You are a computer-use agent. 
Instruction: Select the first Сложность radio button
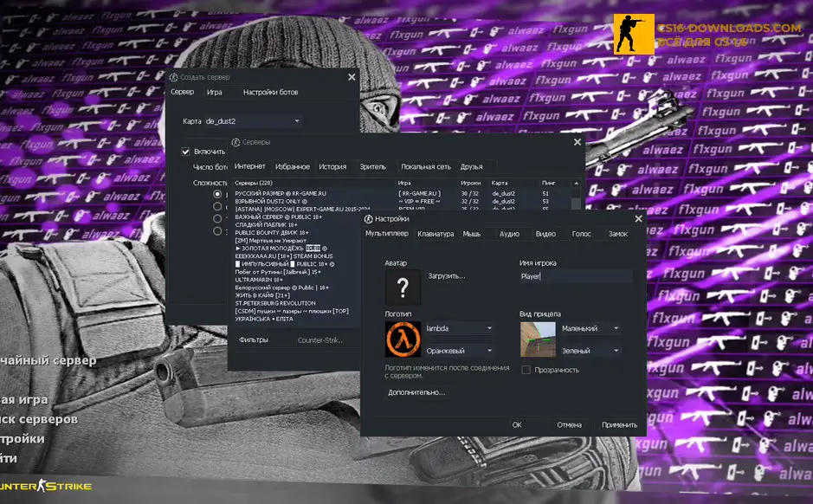218,195
